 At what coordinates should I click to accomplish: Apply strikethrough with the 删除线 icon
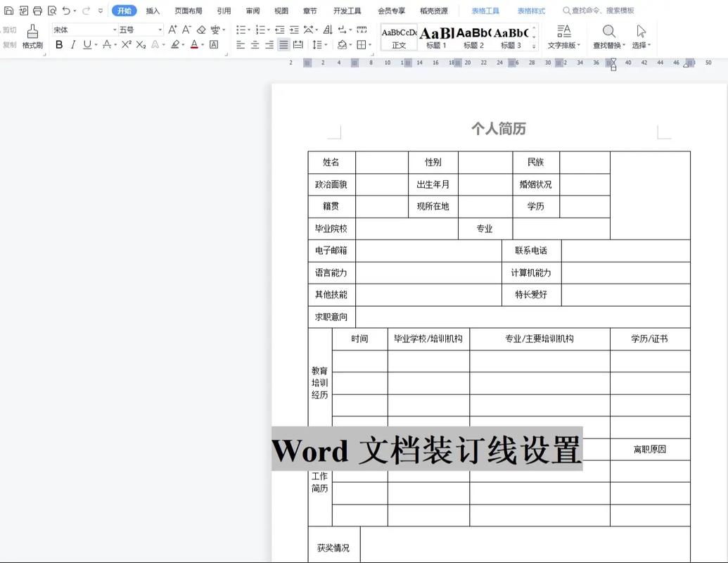[x=108, y=44]
